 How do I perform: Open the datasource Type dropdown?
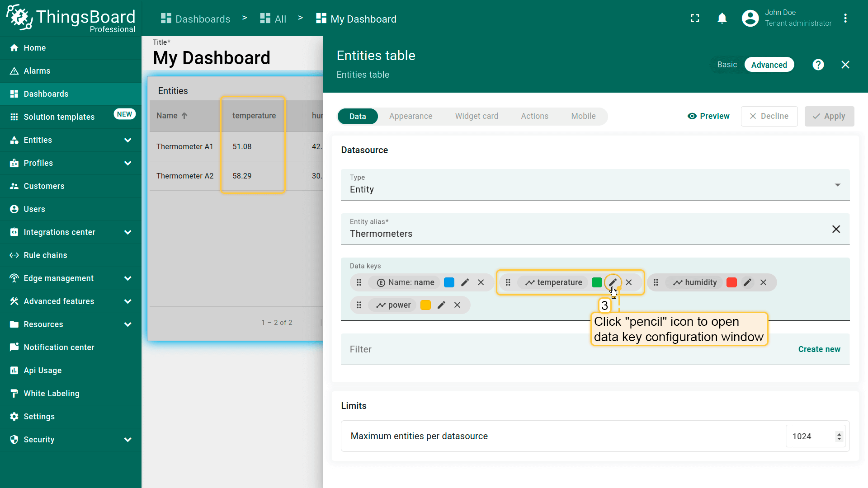(595, 185)
